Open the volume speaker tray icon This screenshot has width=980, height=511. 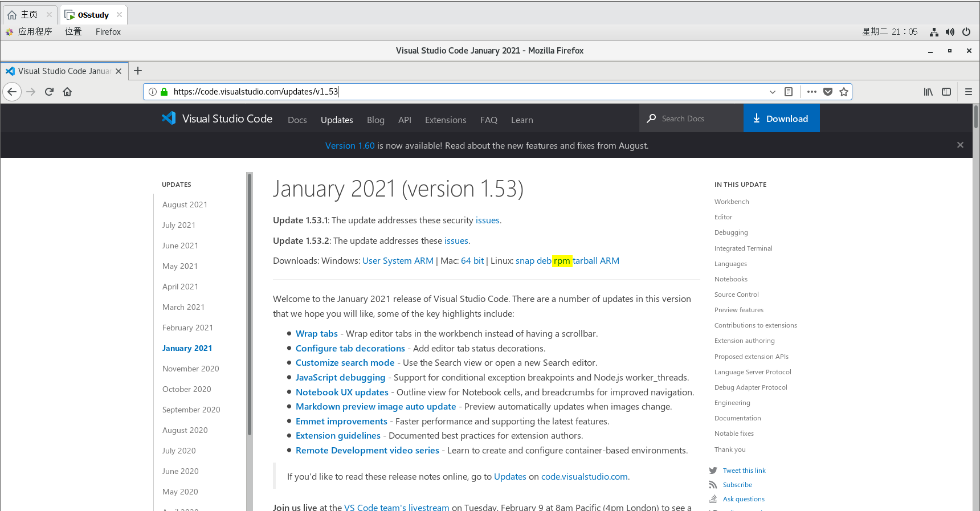point(950,32)
